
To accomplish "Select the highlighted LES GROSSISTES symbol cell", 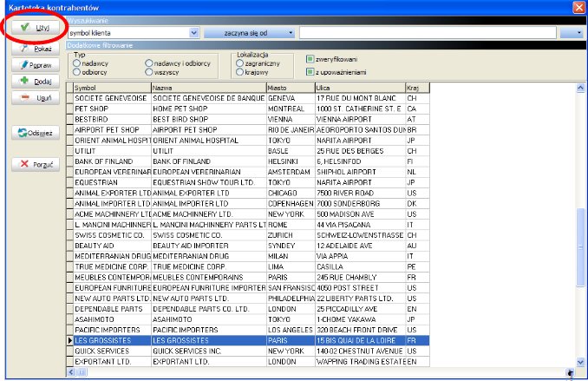I will pos(112,340).
